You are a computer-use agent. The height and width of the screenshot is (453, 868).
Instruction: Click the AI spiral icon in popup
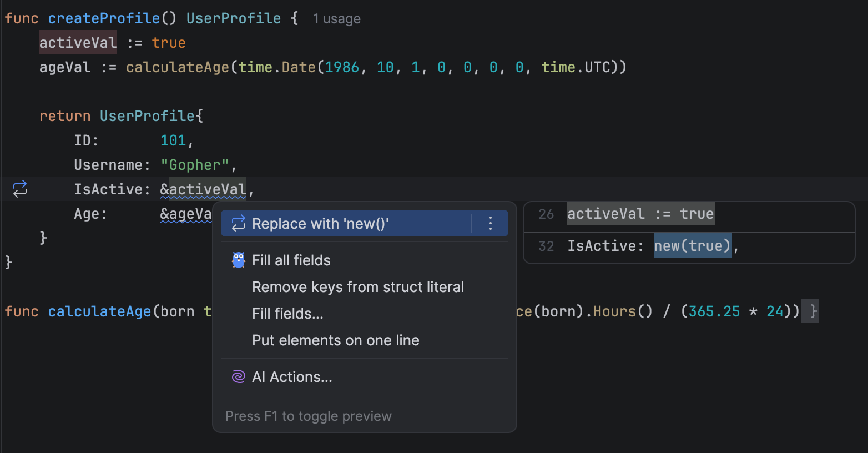coord(238,377)
